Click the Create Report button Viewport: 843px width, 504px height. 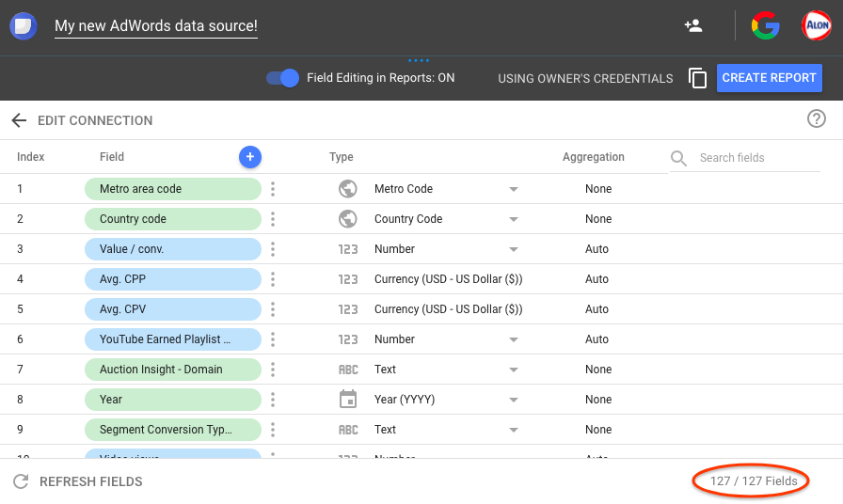770,78
